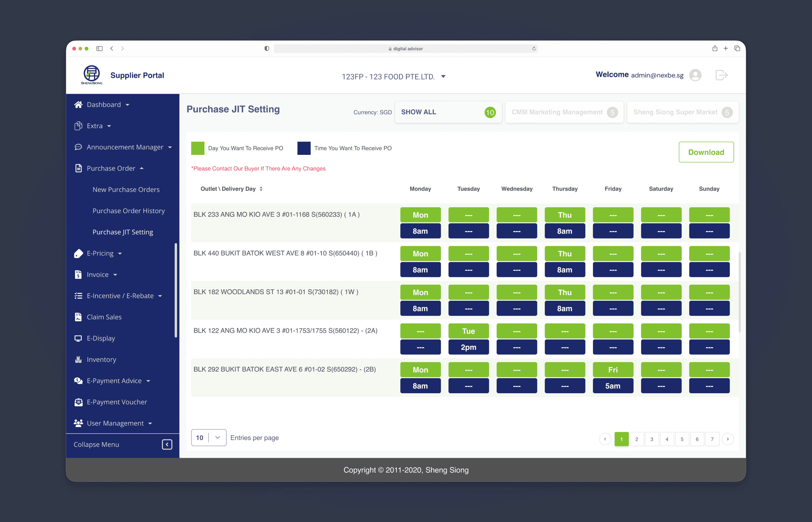Open the entries per page dropdown
The image size is (812, 522).
[209, 438]
